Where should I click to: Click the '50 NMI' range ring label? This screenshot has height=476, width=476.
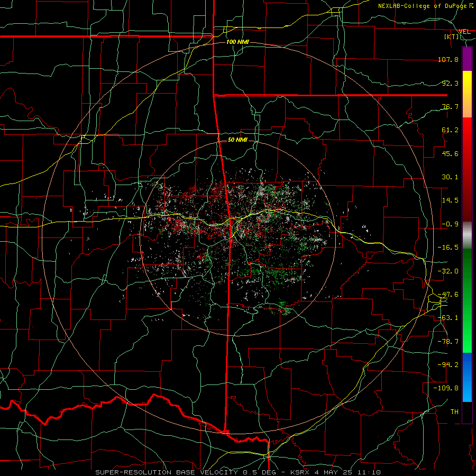click(x=237, y=140)
